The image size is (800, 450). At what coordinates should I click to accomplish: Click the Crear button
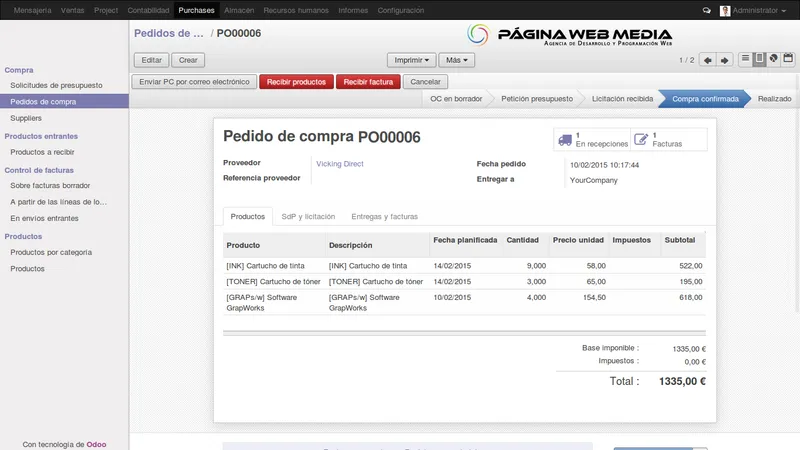(188, 60)
